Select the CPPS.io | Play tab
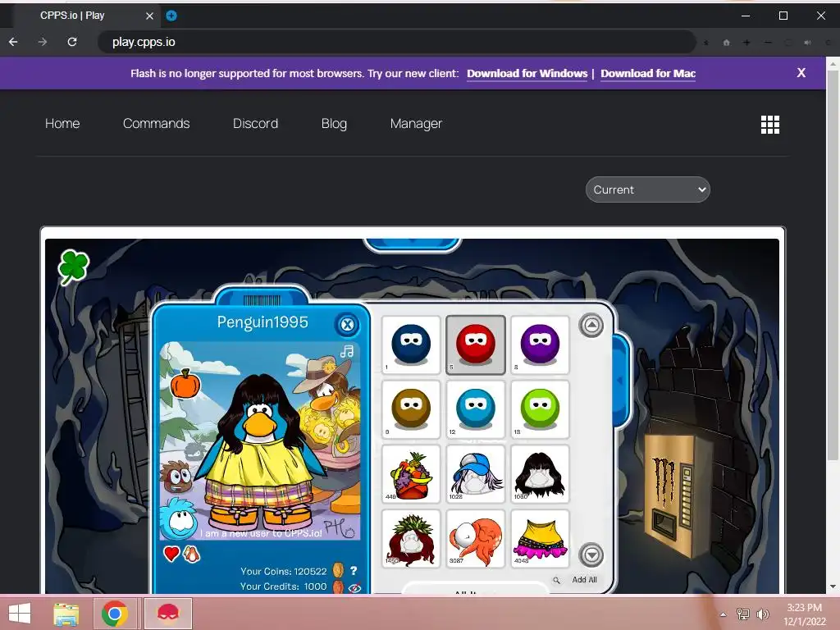The image size is (840, 630). tap(85, 16)
